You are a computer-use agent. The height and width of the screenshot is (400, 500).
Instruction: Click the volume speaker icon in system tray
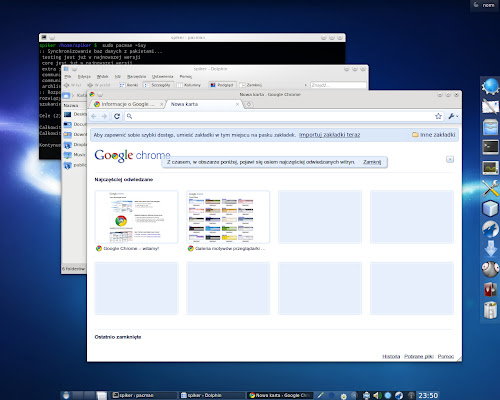click(377, 395)
